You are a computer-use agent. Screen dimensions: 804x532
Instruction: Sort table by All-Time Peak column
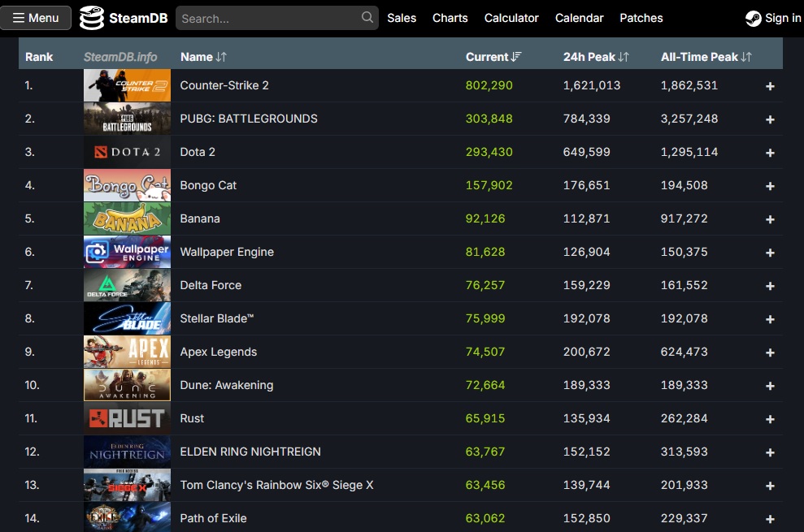pos(706,57)
